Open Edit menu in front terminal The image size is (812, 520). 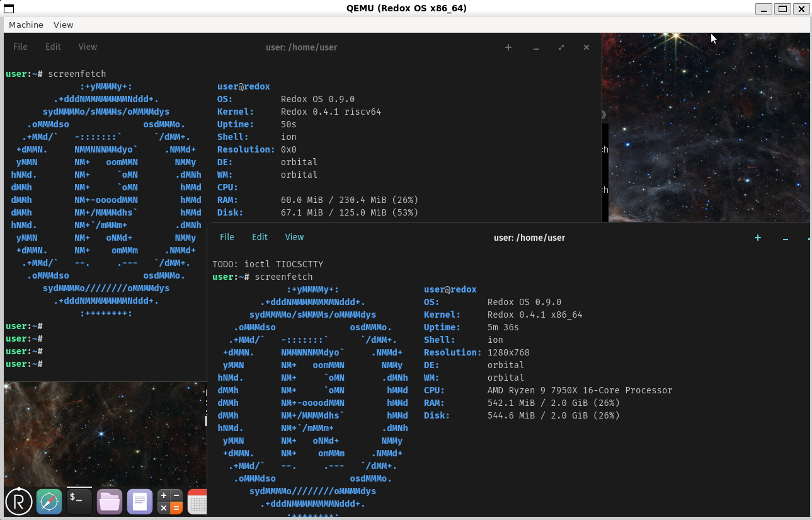click(x=260, y=237)
